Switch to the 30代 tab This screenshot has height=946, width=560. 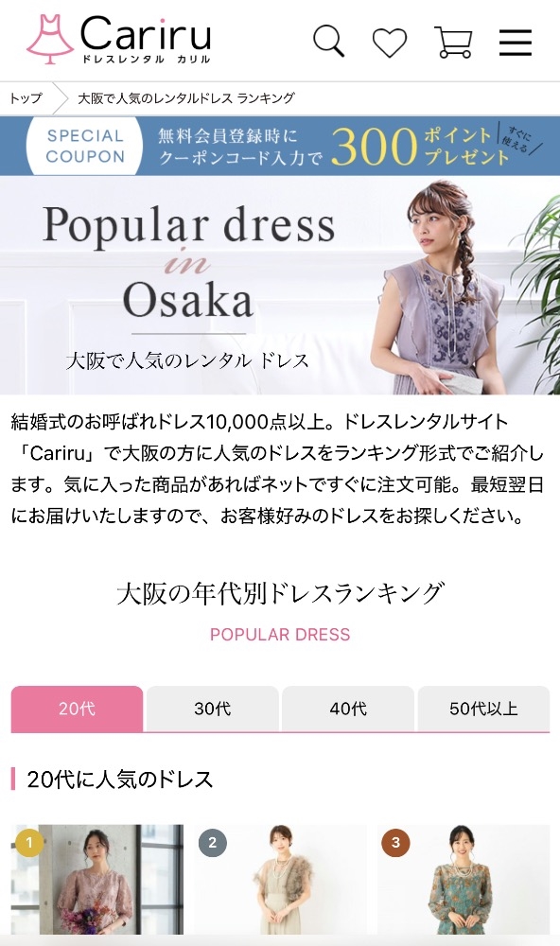point(213,709)
